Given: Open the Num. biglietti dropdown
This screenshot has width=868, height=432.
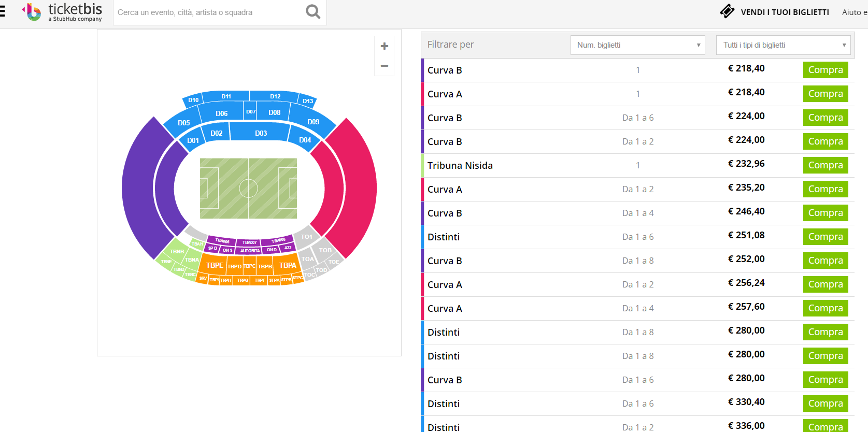Looking at the screenshot, I should pos(638,45).
